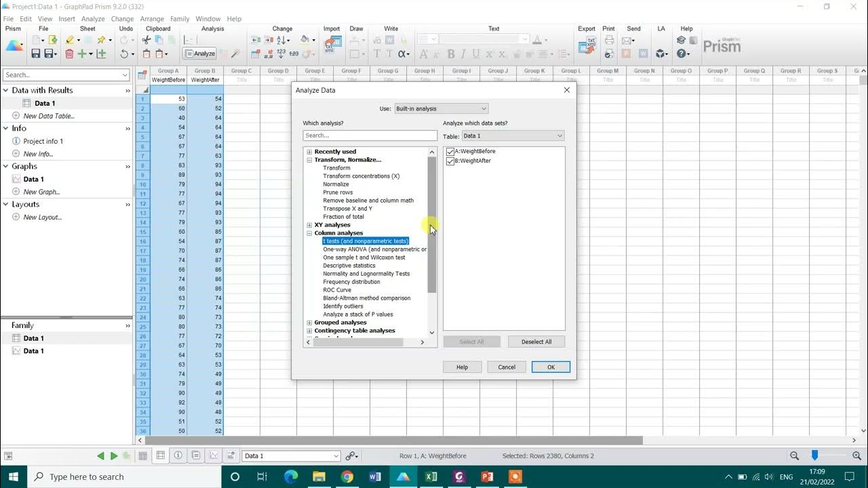
Task: Click the New Graph link
Action: (41, 192)
